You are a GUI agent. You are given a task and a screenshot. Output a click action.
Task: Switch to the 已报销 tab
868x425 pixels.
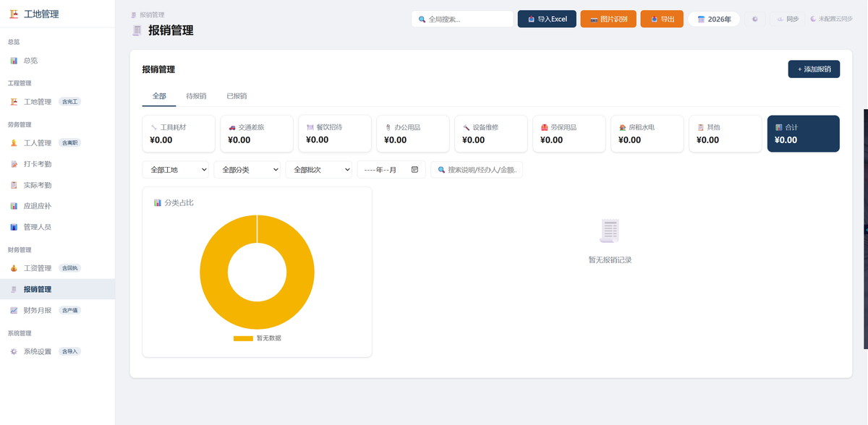click(237, 95)
